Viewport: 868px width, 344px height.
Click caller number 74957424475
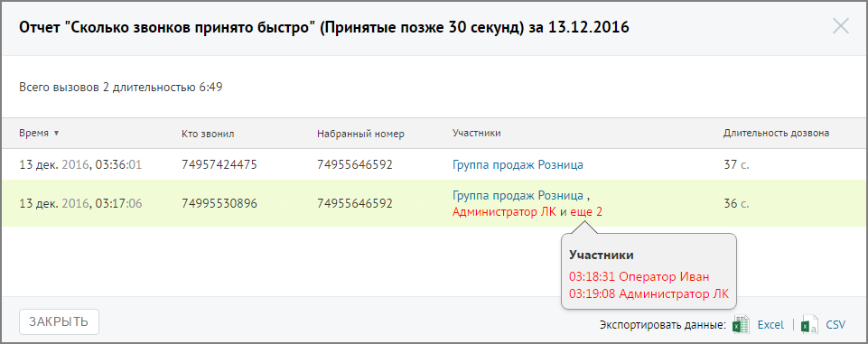coord(219,165)
